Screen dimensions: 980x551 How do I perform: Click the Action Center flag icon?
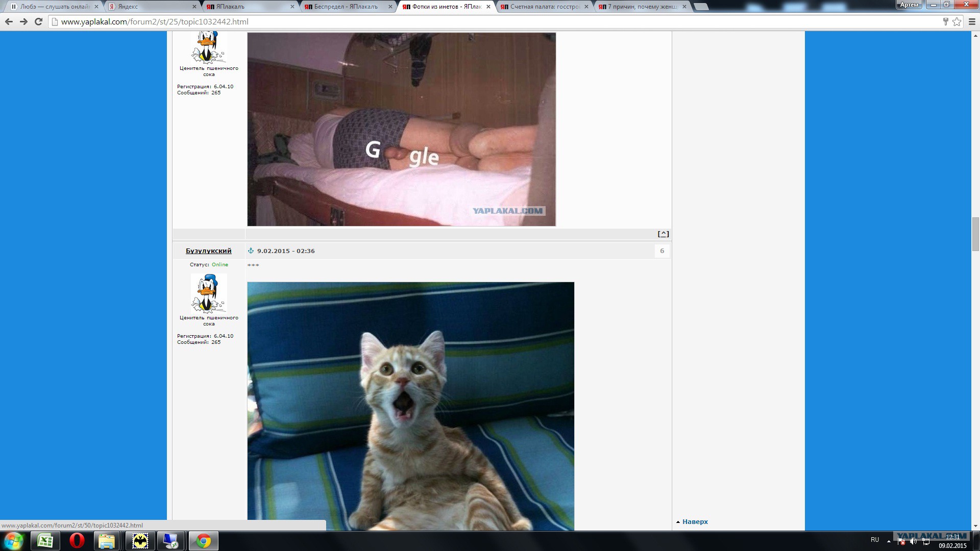[901, 541]
